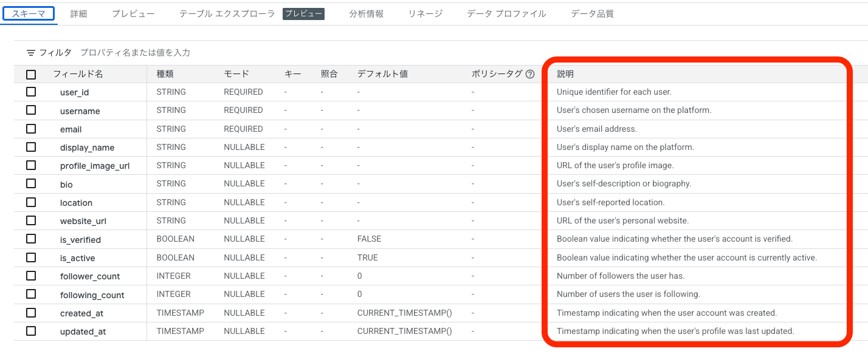Check the user_id row checkbox

point(31,92)
